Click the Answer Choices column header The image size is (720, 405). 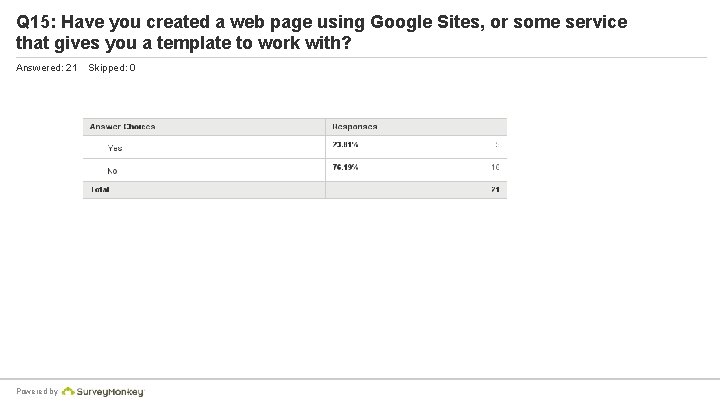pyautogui.click(x=122, y=126)
